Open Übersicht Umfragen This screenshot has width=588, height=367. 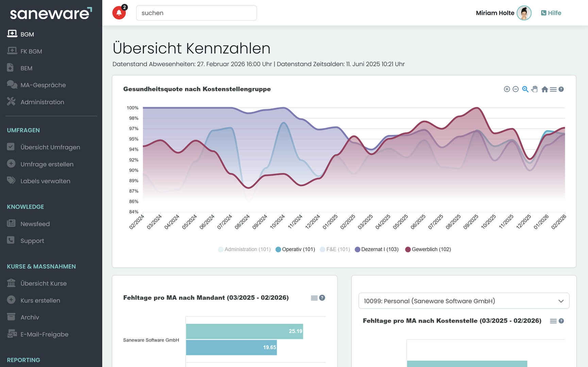(x=50, y=147)
